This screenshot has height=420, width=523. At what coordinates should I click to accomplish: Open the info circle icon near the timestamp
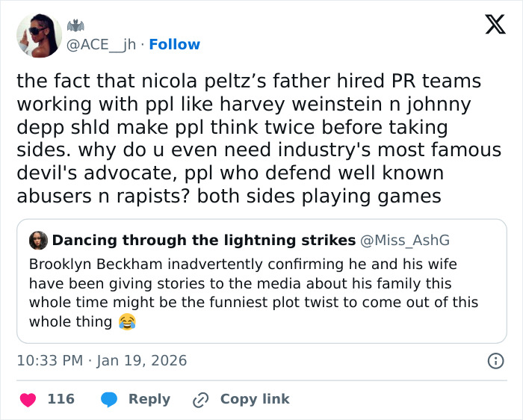point(495,361)
